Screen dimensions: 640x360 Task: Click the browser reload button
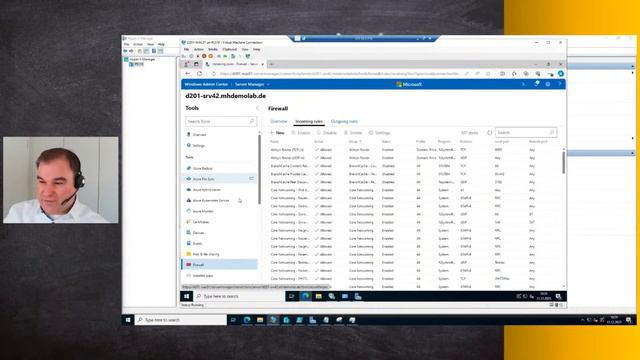point(199,74)
